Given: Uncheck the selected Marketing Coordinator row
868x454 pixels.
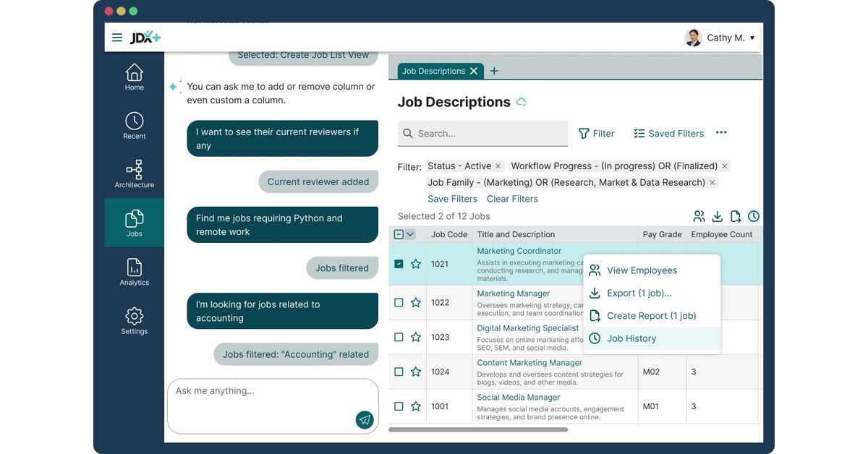Looking at the screenshot, I should pyautogui.click(x=399, y=264).
